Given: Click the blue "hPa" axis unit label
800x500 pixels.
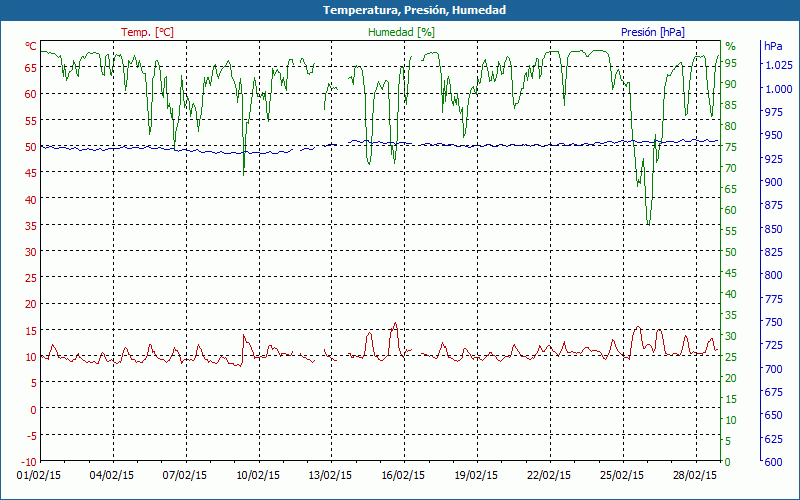Looking at the screenshot, I should [x=773, y=46].
